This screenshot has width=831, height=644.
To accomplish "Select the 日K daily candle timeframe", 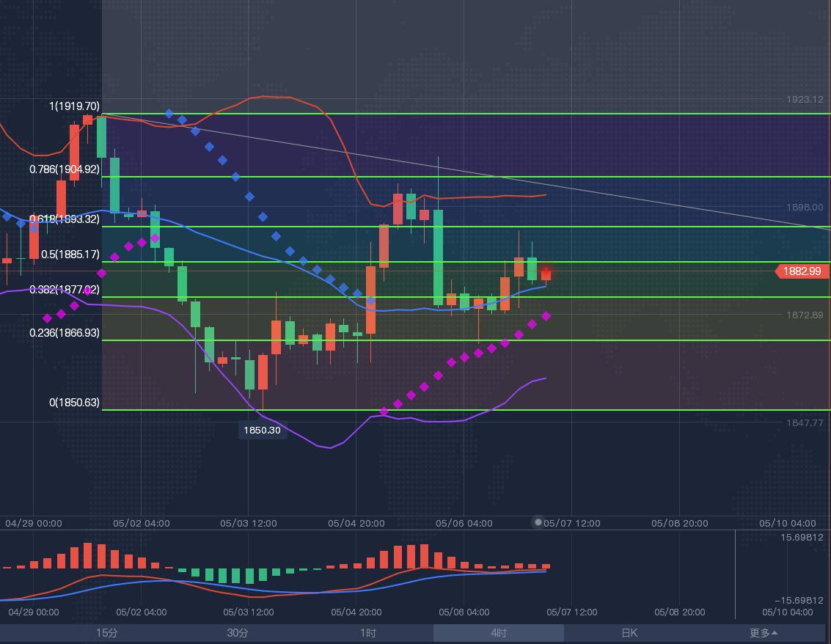I will pos(628,632).
